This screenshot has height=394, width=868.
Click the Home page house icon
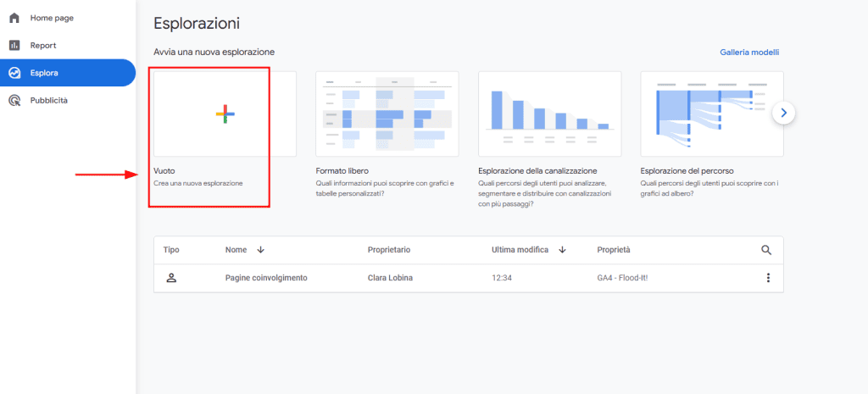click(15, 18)
